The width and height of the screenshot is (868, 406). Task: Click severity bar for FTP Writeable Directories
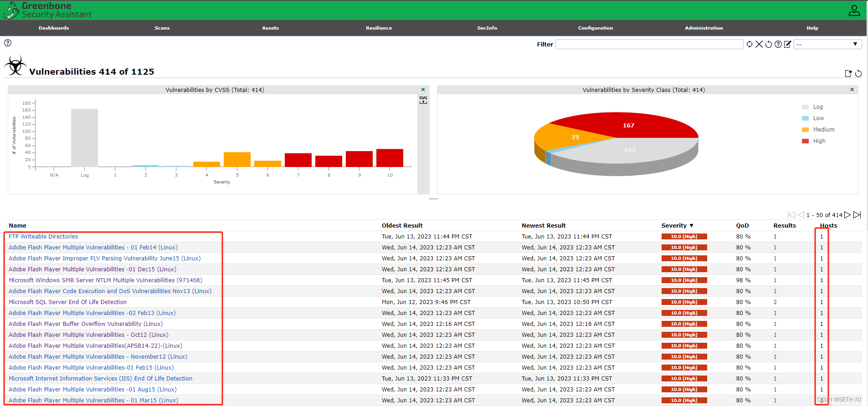(x=684, y=237)
